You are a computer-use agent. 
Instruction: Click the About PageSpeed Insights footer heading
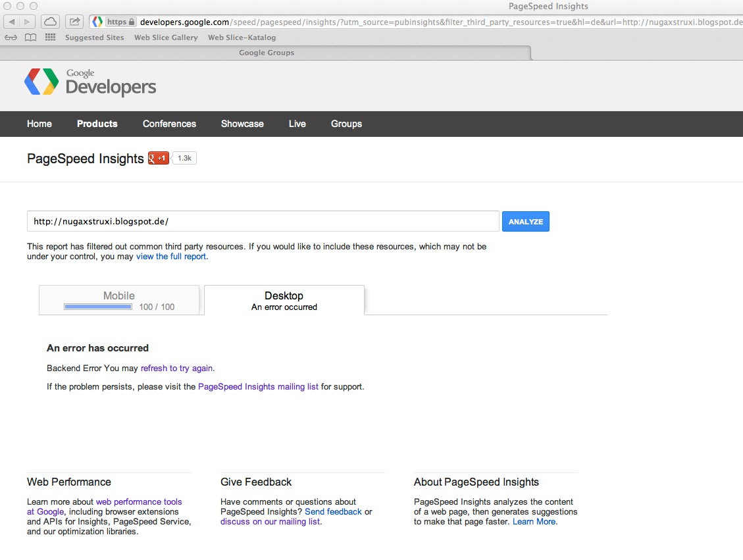point(476,482)
